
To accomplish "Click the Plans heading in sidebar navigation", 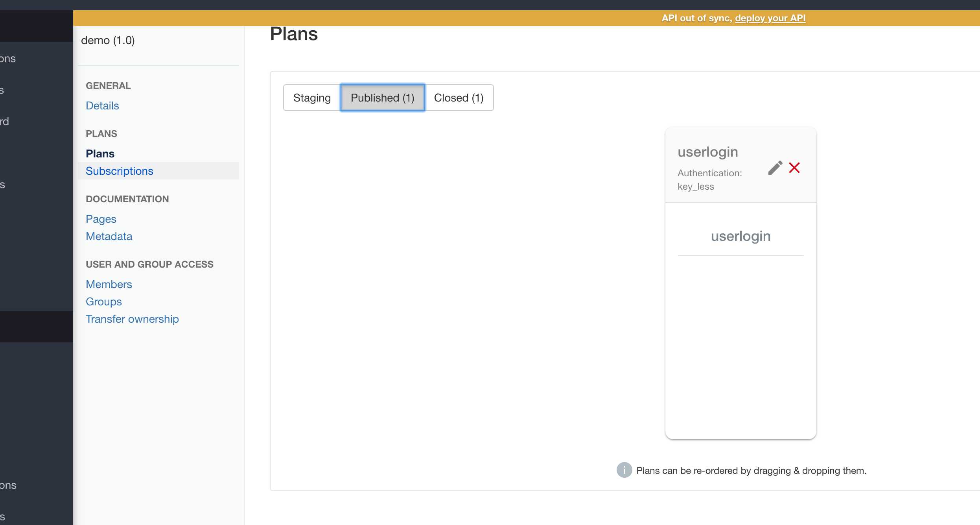I will click(100, 153).
